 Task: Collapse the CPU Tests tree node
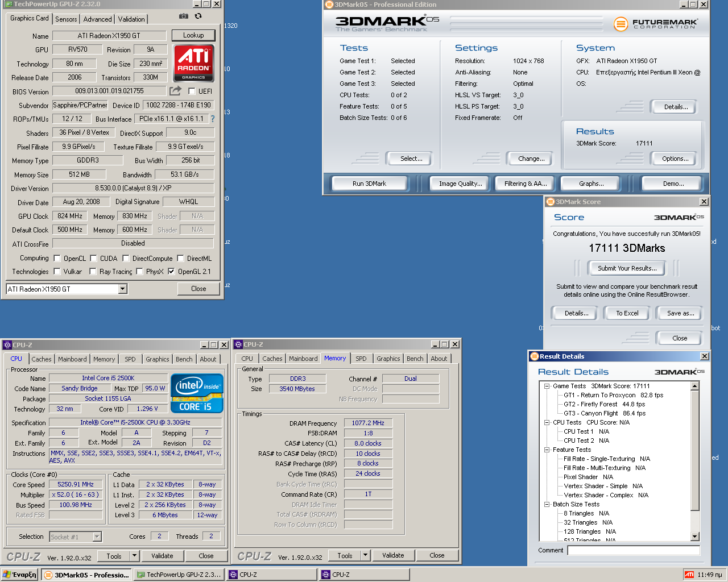547,422
